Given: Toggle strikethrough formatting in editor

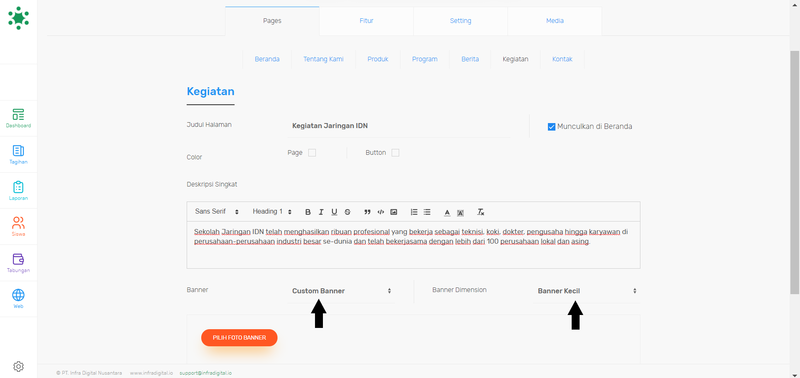Looking at the screenshot, I should [347, 212].
